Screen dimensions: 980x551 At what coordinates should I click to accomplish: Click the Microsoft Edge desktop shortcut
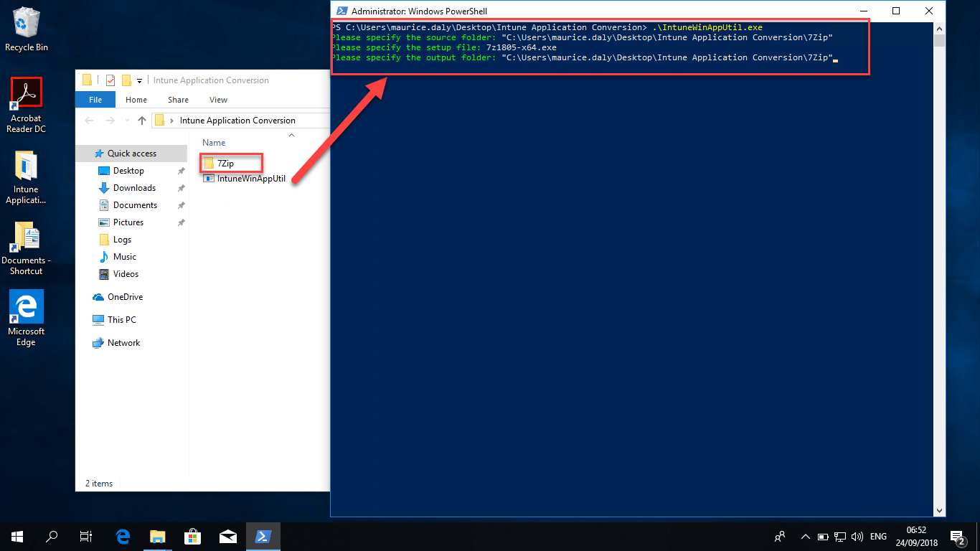[x=26, y=319]
